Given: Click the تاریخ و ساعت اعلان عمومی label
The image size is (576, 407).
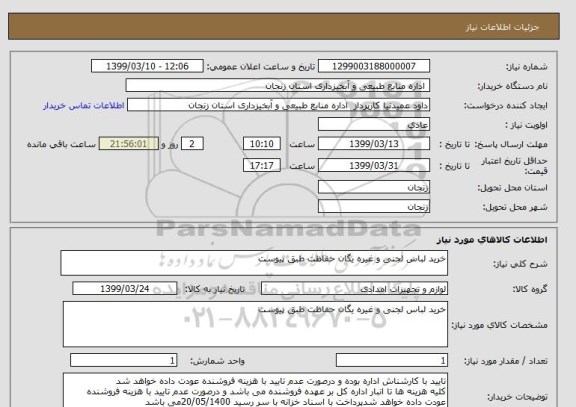Looking at the screenshot, I should click(x=261, y=67).
